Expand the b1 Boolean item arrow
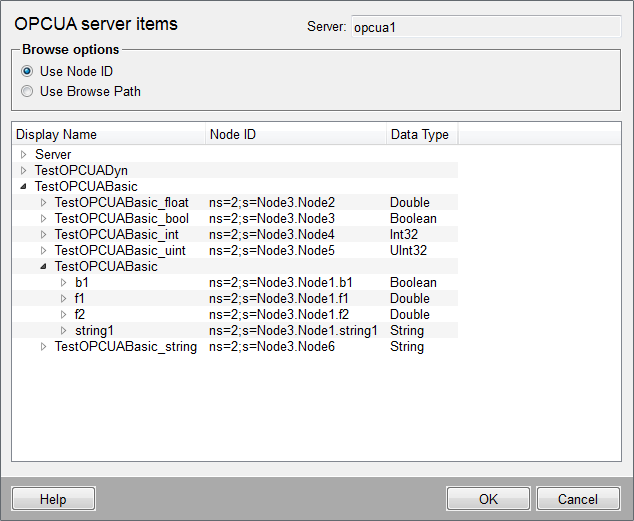The height and width of the screenshot is (521, 634). 64,283
